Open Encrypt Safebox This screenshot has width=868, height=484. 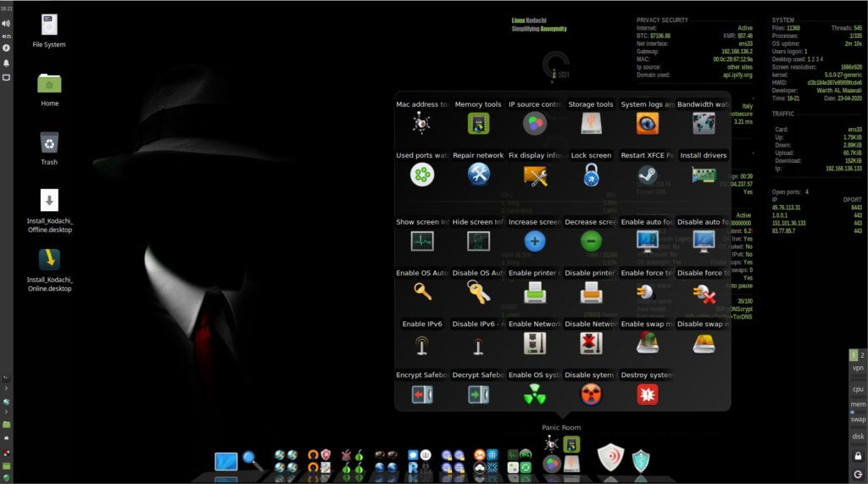422,394
